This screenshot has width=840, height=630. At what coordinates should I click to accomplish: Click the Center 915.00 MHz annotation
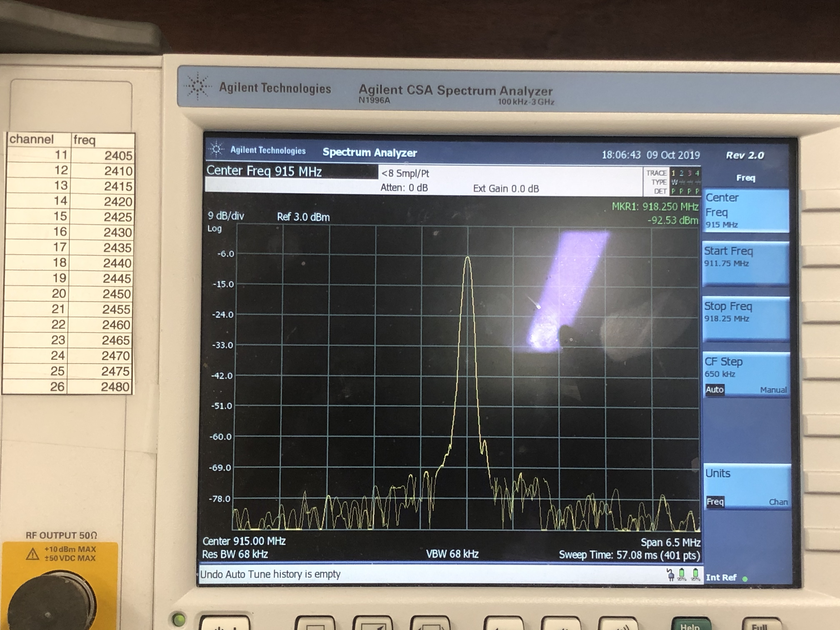tap(244, 541)
